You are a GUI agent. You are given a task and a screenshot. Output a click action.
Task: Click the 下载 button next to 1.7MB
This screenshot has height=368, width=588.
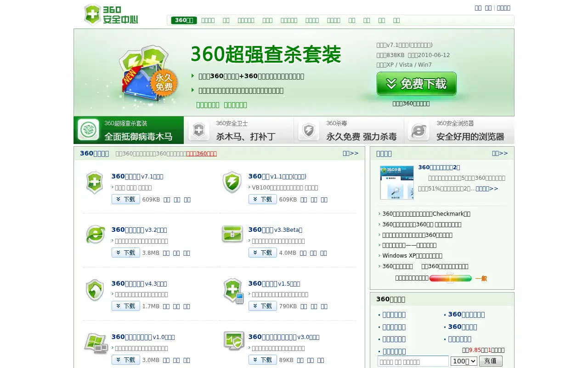pos(126,306)
